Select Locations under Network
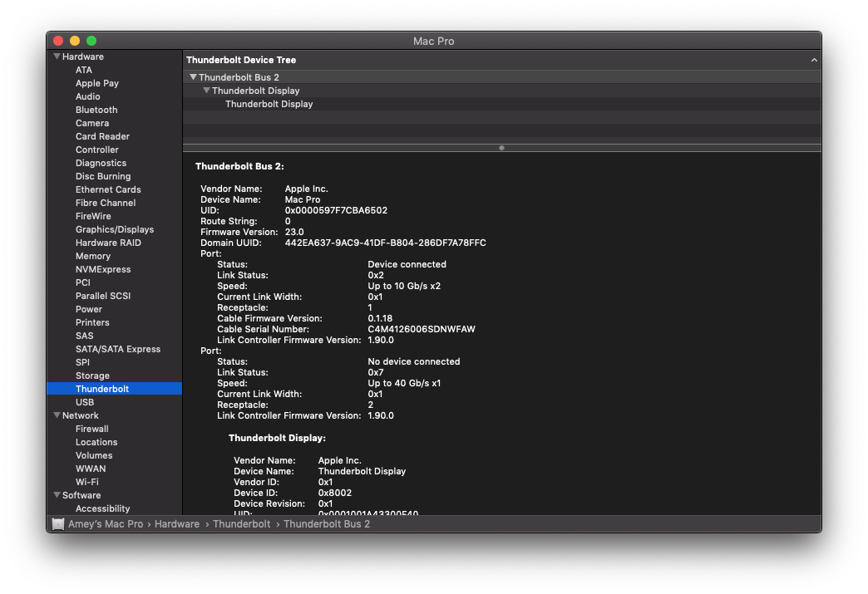The width and height of the screenshot is (868, 594). click(96, 442)
